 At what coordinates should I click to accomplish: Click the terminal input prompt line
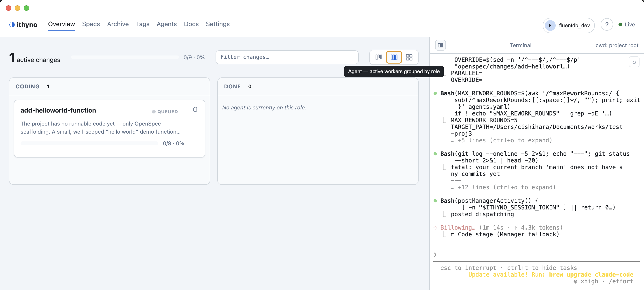536,255
